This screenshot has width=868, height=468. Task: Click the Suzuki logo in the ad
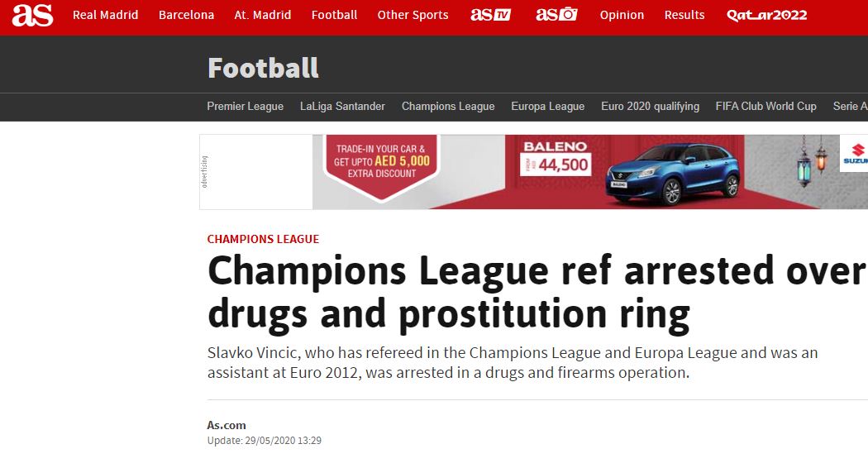856,156
